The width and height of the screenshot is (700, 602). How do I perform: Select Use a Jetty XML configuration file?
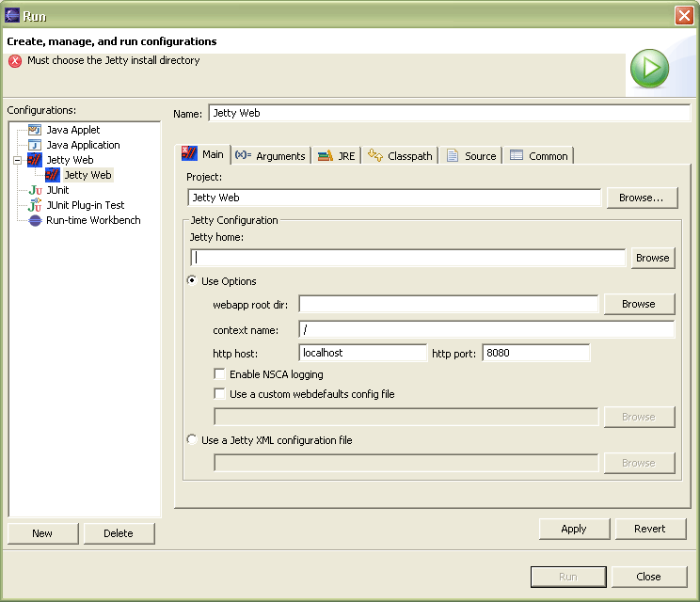click(x=193, y=440)
